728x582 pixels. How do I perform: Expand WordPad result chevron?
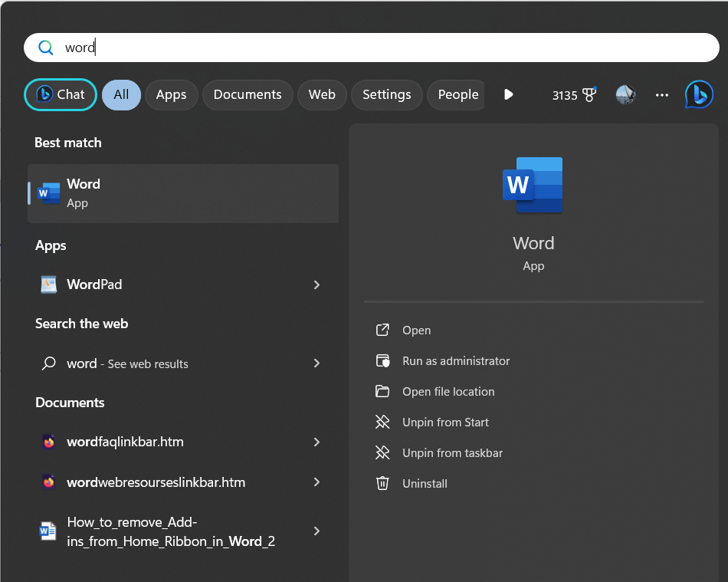coord(316,284)
